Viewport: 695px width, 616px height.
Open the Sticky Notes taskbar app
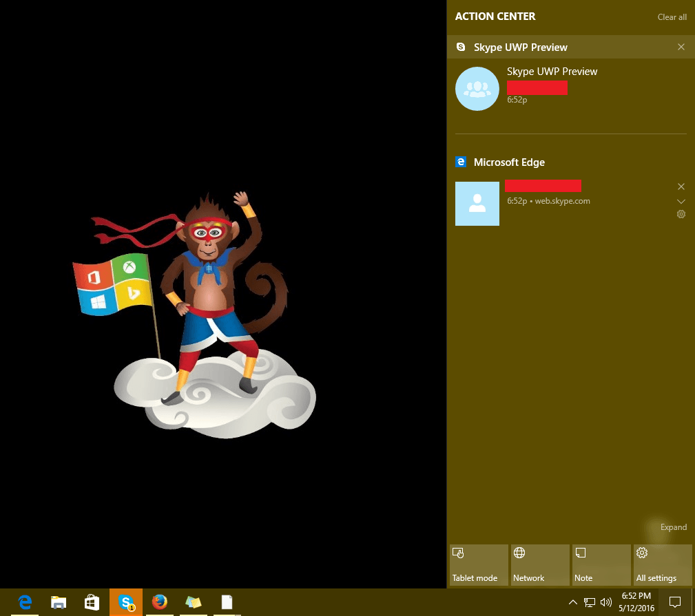click(x=194, y=602)
